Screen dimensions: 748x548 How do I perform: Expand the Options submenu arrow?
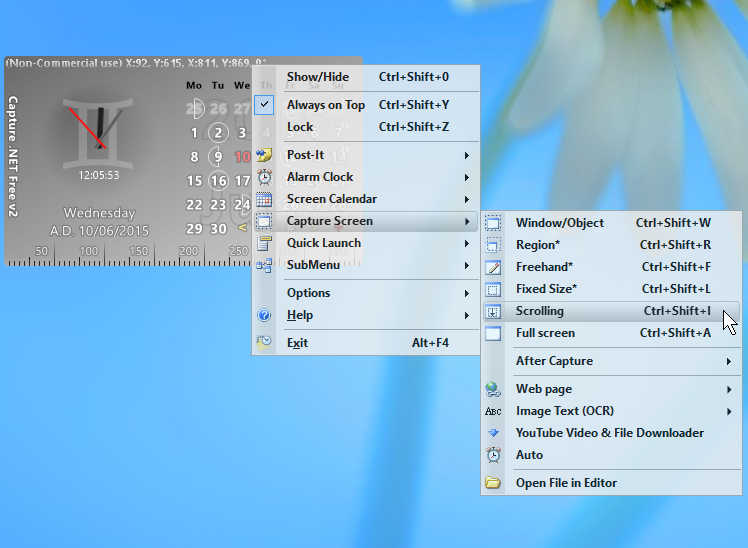(x=467, y=293)
